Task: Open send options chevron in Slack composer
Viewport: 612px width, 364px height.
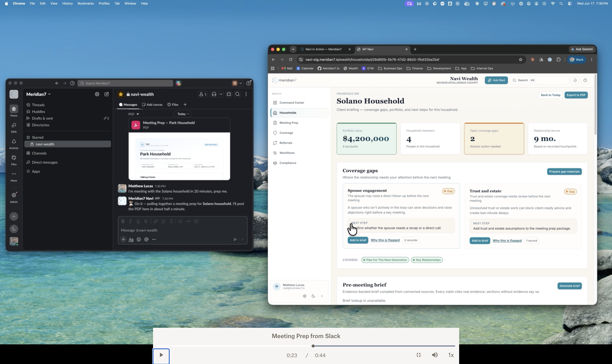Action: pyautogui.click(x=242, y=239)
